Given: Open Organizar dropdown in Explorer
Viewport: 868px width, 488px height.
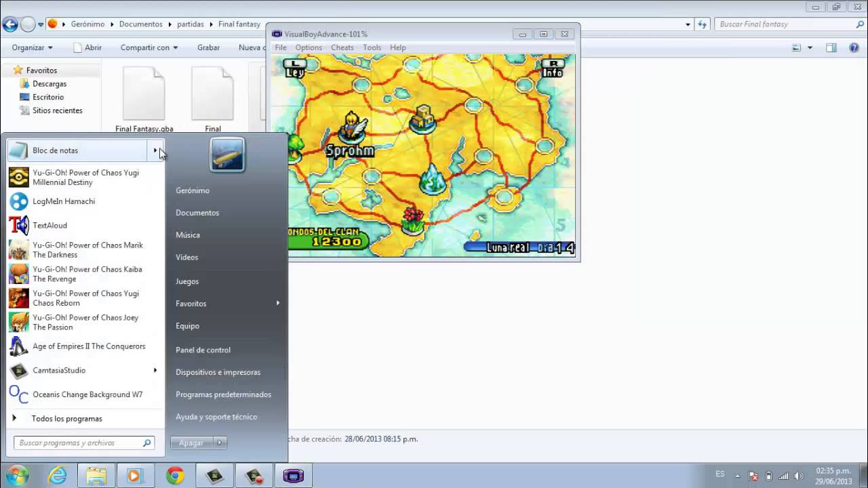Looking at the screenshot, I should click(x=32, y=47).
